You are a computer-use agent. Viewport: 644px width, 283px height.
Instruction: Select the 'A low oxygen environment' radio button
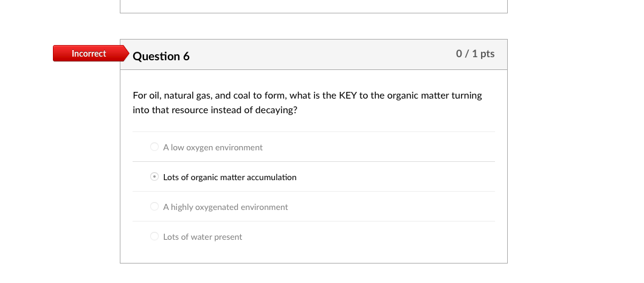click(154, 147)
